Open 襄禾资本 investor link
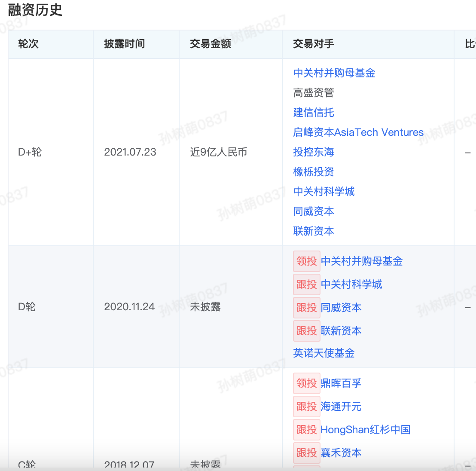 coord(341,453)
